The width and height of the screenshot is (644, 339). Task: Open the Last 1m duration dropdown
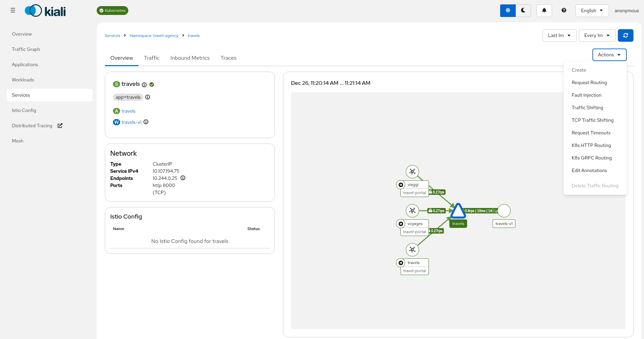[x=559, y=35]
